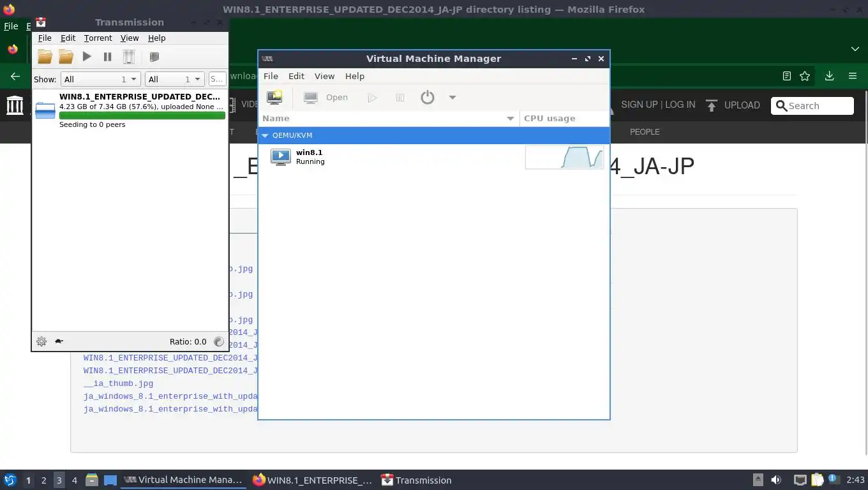
Task: Select the win8.1 running VM
Action: [x=434, y=157]
